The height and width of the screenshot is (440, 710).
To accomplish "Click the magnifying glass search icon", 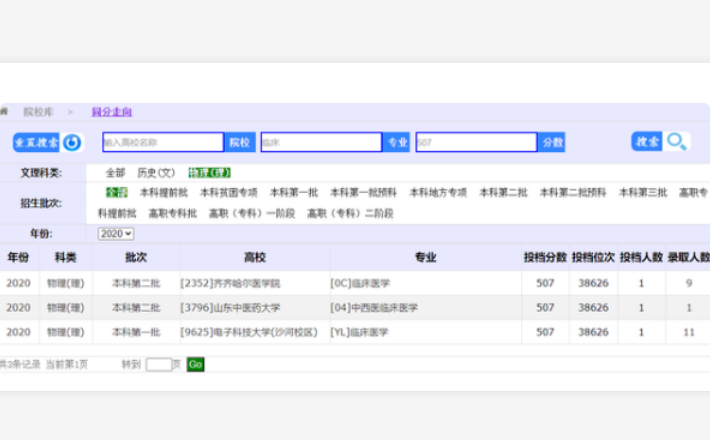I will (x=676, y=142).
